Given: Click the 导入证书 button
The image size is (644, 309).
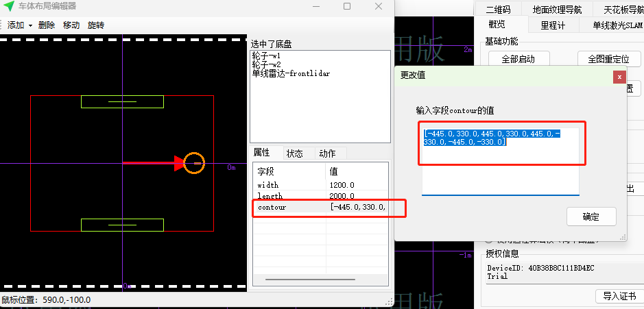Looking at the screenshot, I should (x=619, y=296).
